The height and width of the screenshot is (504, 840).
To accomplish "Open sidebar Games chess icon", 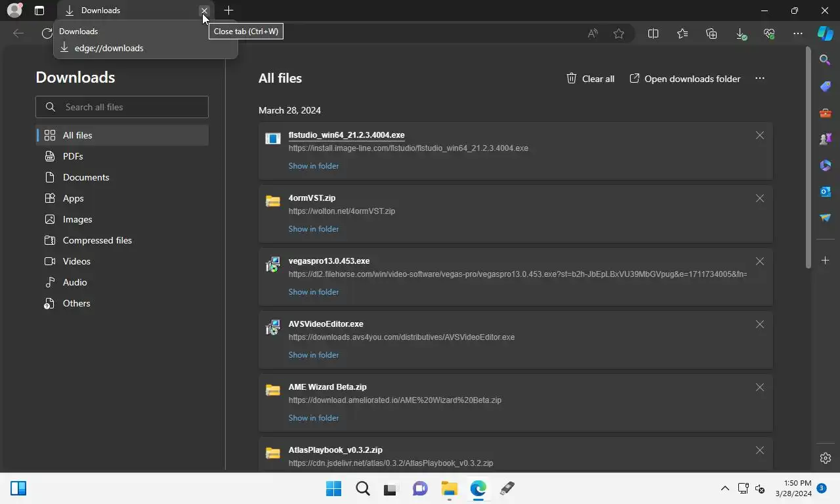I will tap(826, 138).
